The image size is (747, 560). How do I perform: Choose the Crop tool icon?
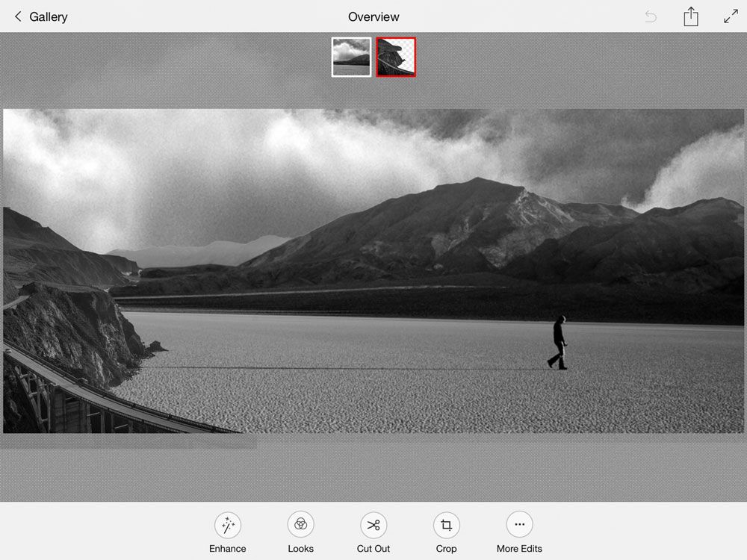pyautogui.click(x=446, y=525)
